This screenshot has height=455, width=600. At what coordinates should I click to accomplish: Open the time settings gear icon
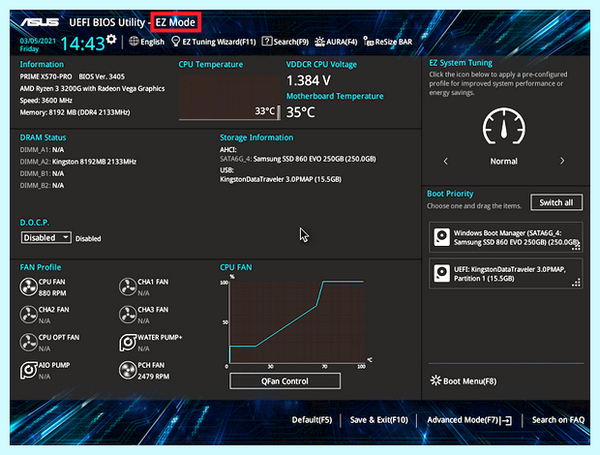pos(111,39)
